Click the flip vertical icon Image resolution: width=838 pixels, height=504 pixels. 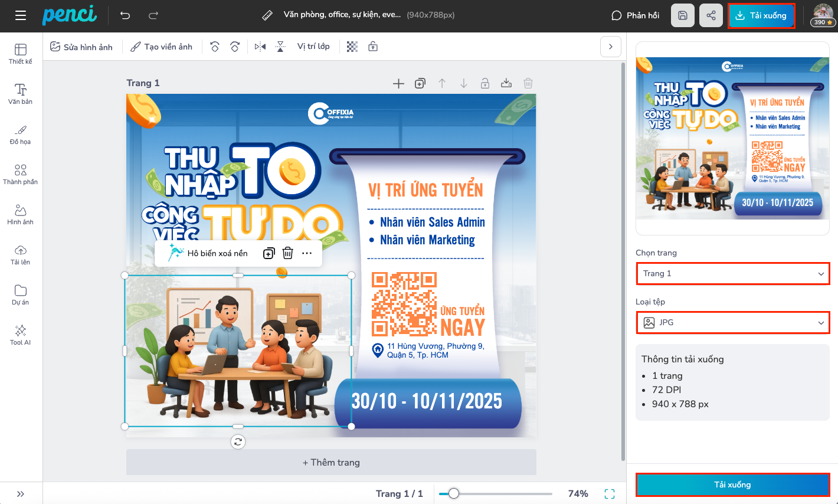pyautogui.click(x=280, y=47)
